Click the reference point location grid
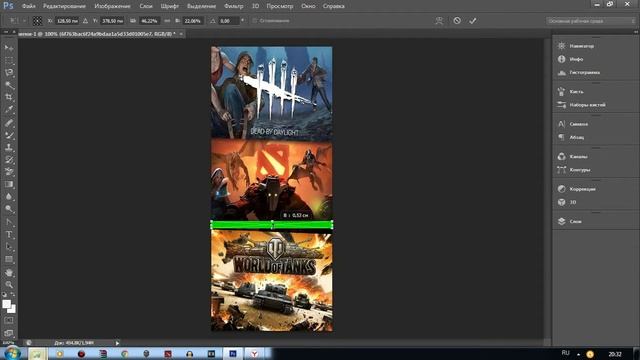This screenshot has width=640, height=360. (37, 20)
